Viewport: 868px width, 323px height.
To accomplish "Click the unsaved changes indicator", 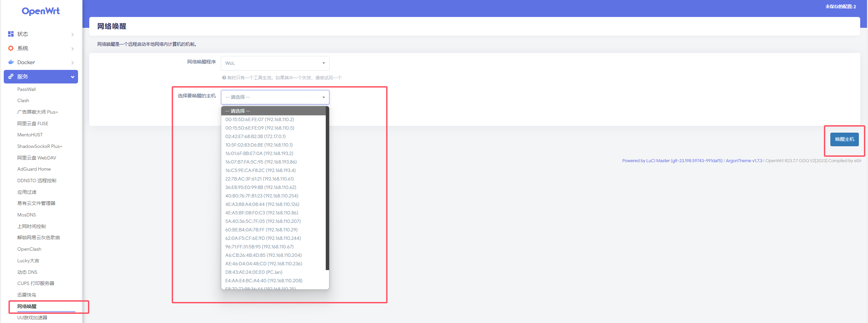I will [840, 6].
